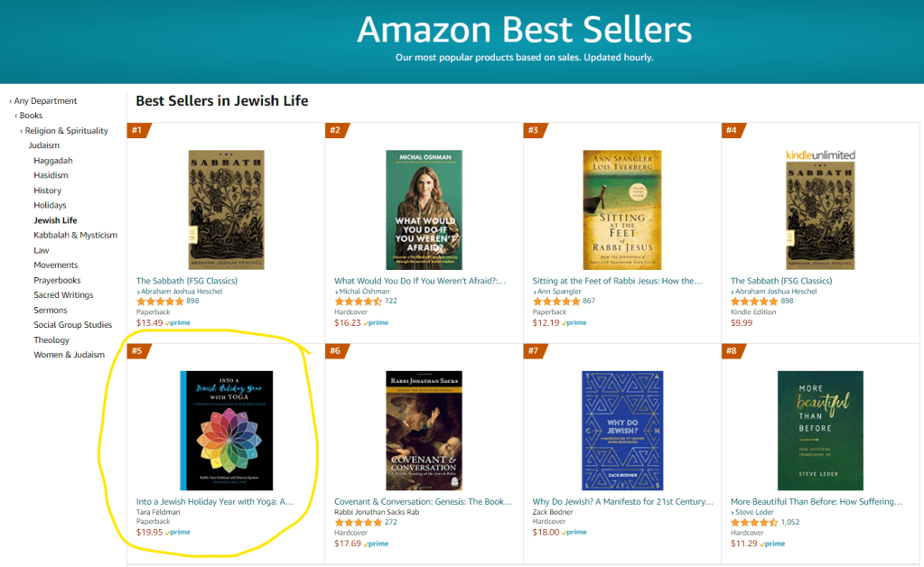Go back to Any Department
Screen dimensions: 924x567
(45, 101)
